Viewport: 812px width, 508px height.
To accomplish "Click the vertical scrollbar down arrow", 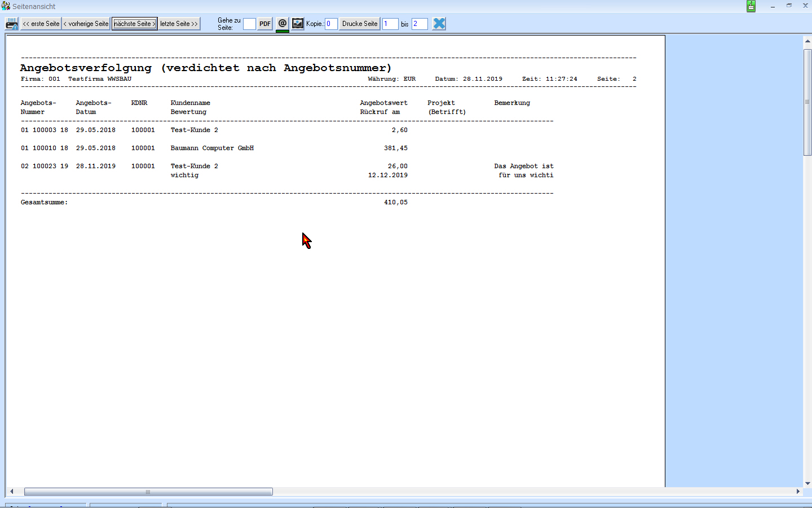I will point(807,483).
